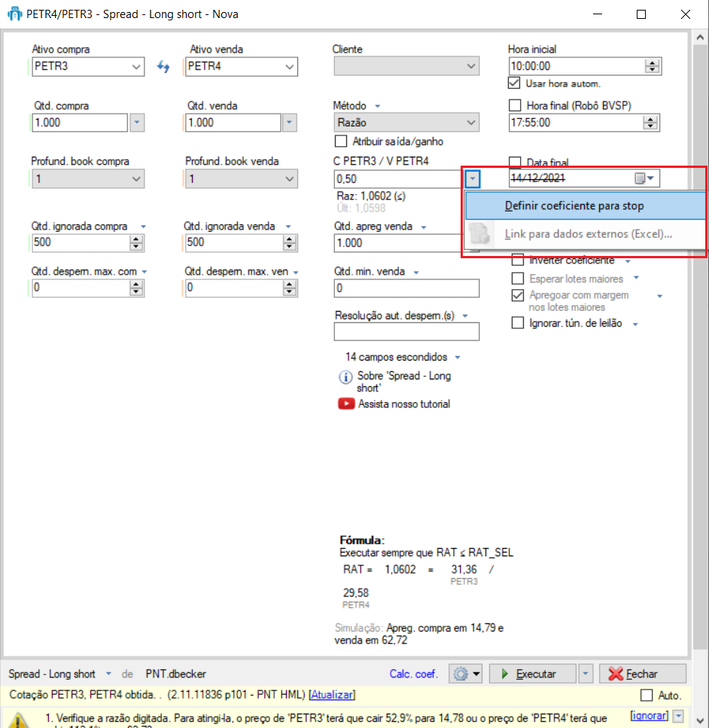Click Qtd. ignorada compra 500 spinner
The height and width of the screenshot is (728, 709).
pyautogui.click(x=136, y=242)
